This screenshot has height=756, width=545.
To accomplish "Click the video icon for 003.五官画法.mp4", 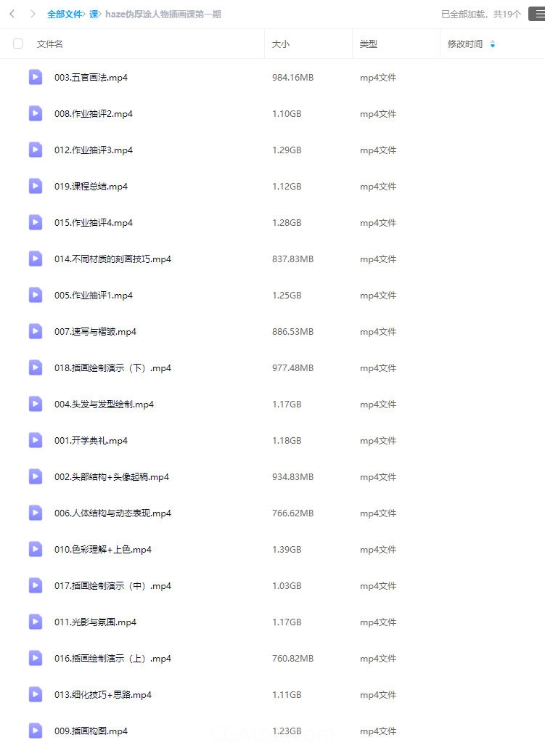I will click(35, 77).
